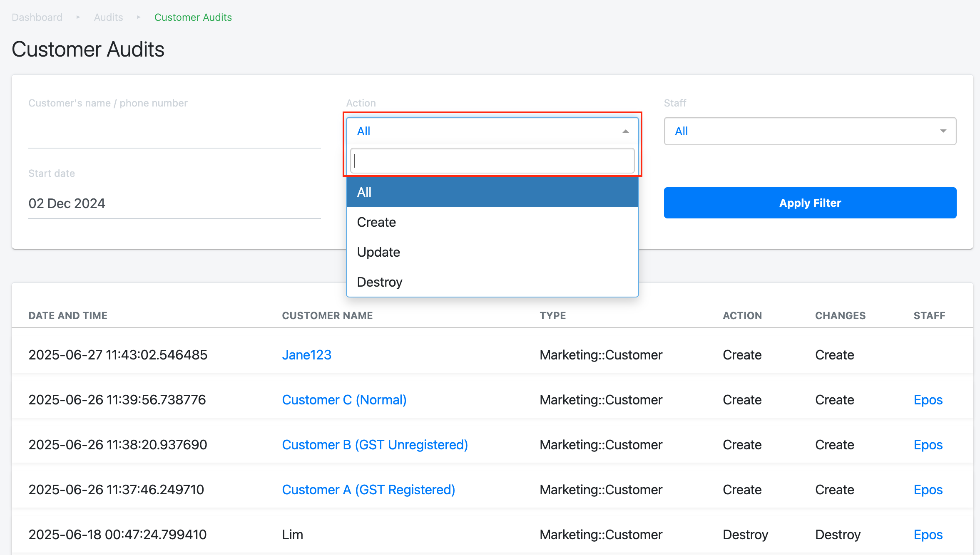Open Customer C (Normal) link
The width and height of the screenshot is (980, 555).
pos(344,400)
